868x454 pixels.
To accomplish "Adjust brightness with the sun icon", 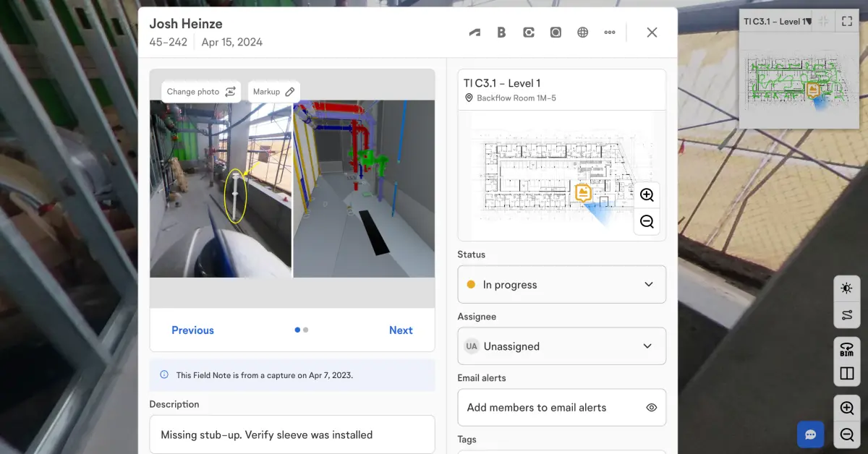I will pyautogui.click(x=846, y=287).
